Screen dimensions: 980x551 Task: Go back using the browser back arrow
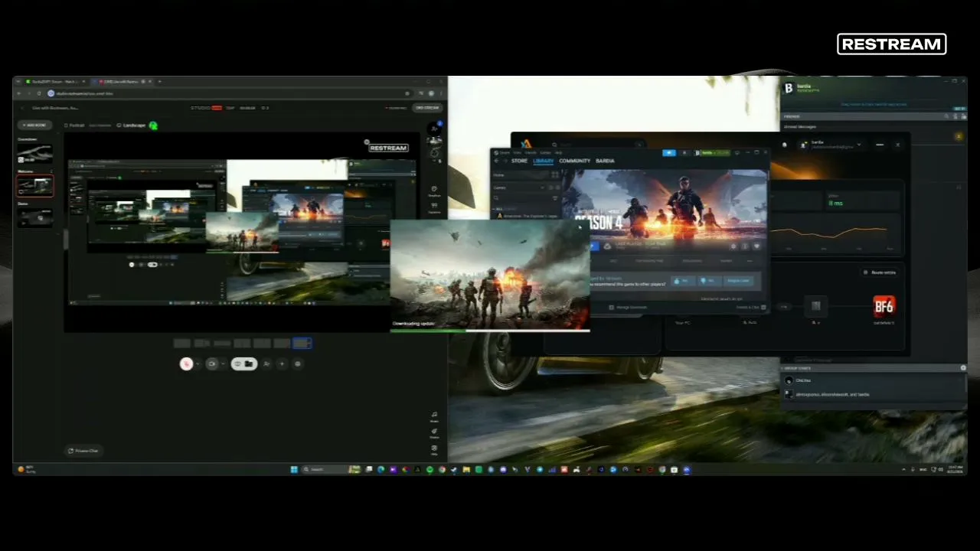coord(19,93)
